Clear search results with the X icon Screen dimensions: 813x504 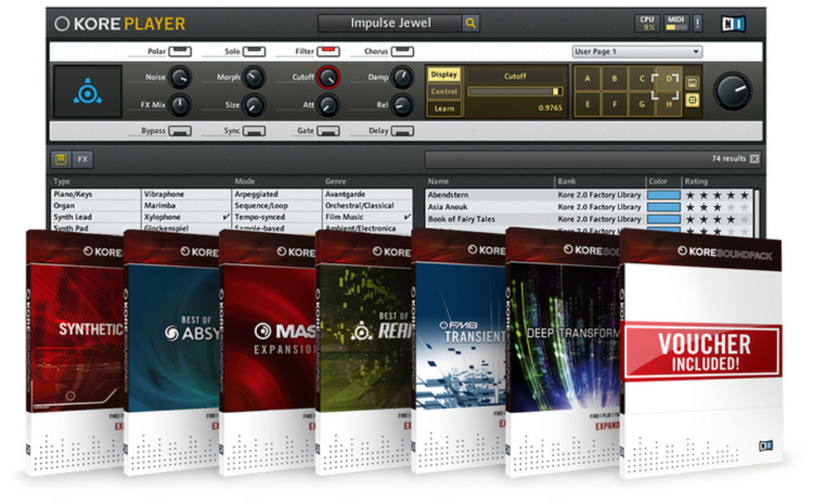pyautogui.click(x=755, y=159)
